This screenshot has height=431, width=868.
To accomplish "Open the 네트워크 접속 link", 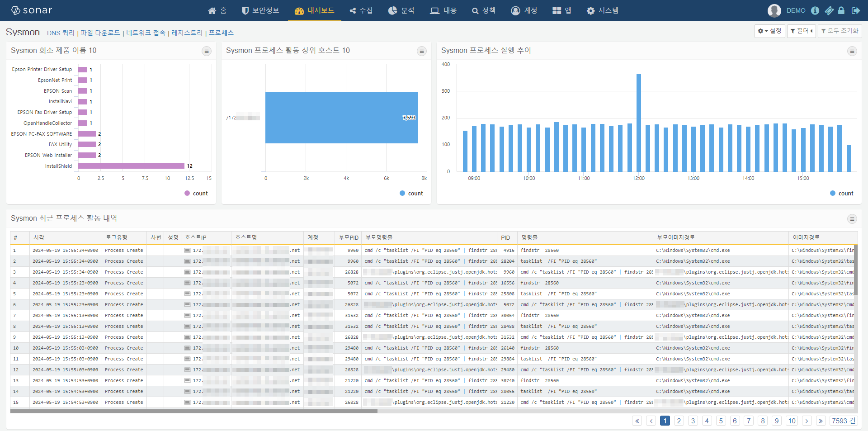I will pos(146,33).
